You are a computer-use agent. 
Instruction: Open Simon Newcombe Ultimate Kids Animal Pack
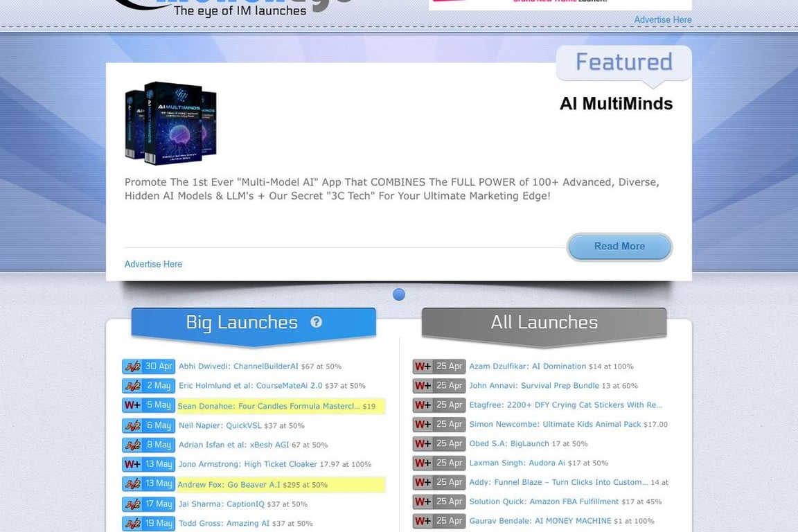tap(555, 424)
